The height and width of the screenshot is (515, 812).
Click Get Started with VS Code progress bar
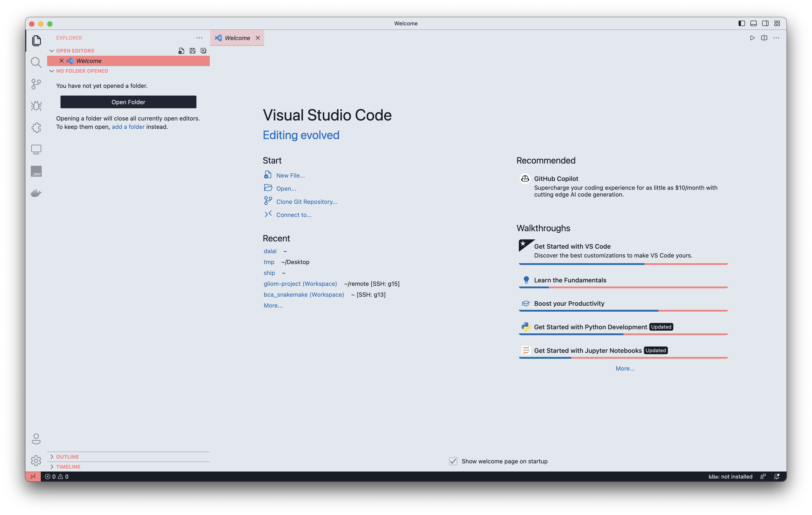tap(623, 264)
